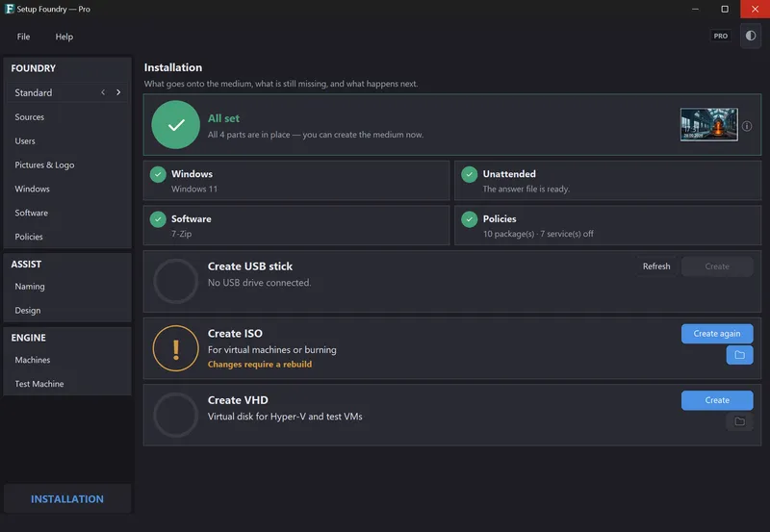Click 'Virtual disk for Hyper-V and test VMs'
The height and width of the screenshot is (532, 770).
[285, 417]
